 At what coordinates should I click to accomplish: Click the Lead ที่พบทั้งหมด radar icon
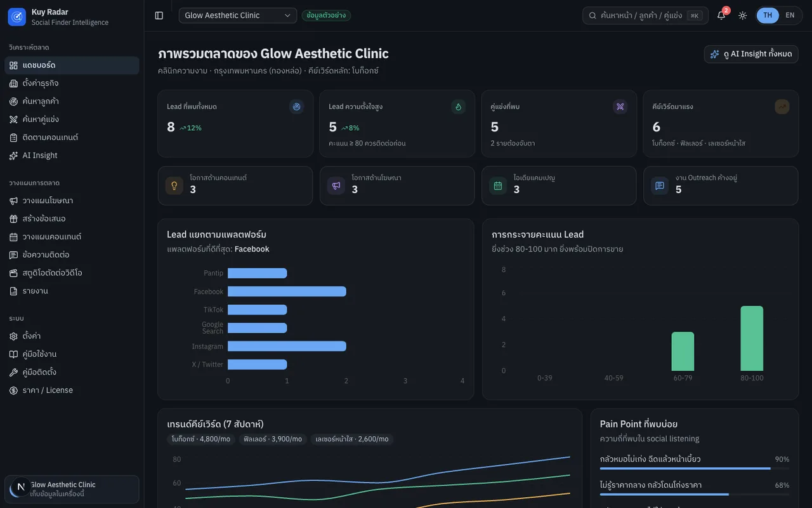[296, 107]
